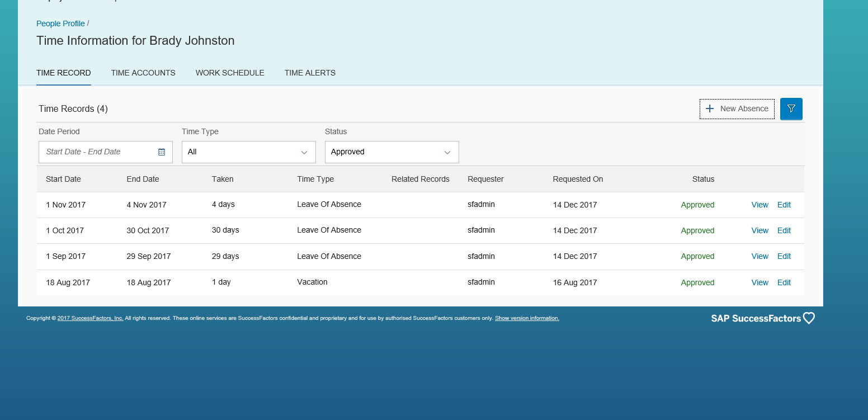Click the 4 Nov 2017 end date cell
The height and width of the screenshot is (420, 868).
coord(147,205)
